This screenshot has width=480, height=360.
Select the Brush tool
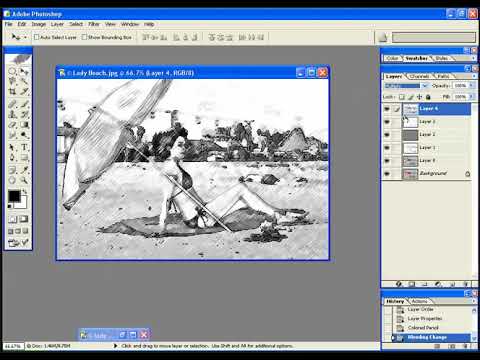pyautogui.click(x=24, y=104)
